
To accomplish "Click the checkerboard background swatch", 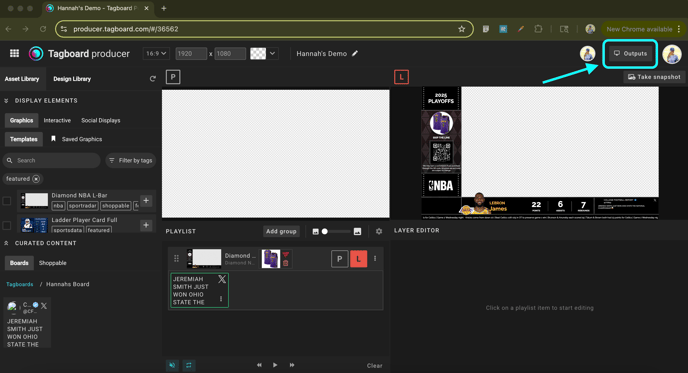I will (258, 54).
